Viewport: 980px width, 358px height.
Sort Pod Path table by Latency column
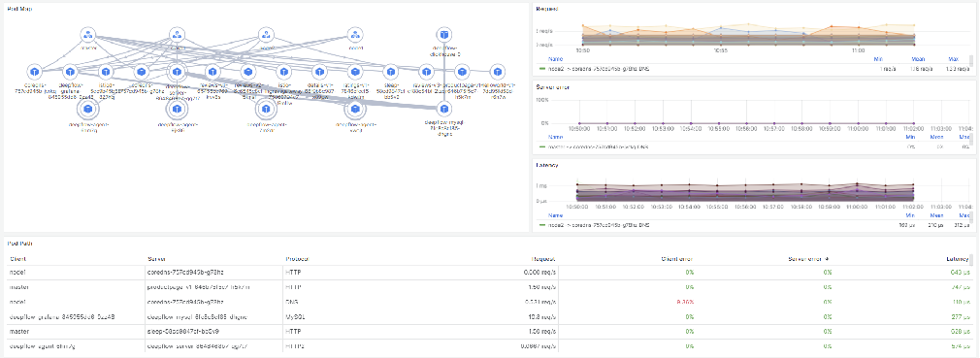958,258
